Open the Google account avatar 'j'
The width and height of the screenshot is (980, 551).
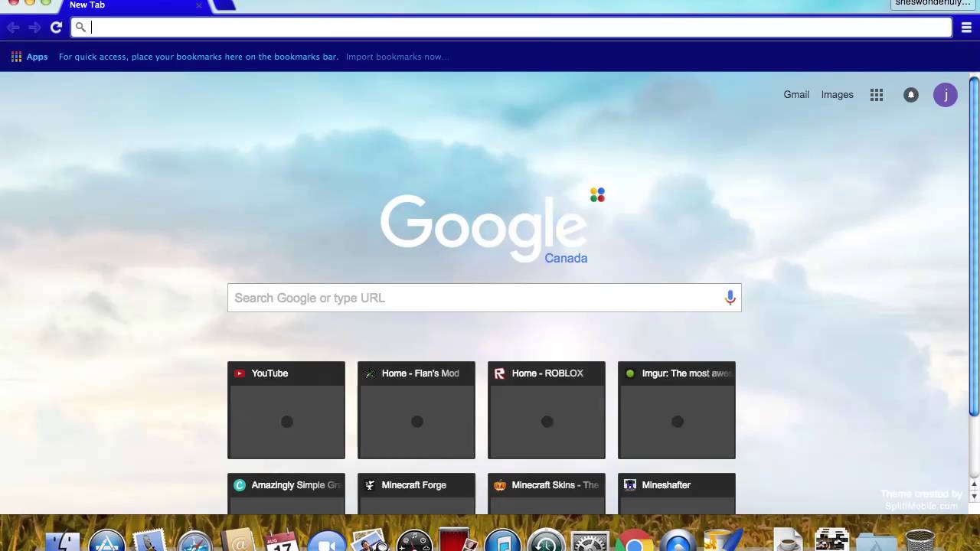click(946, 95)
